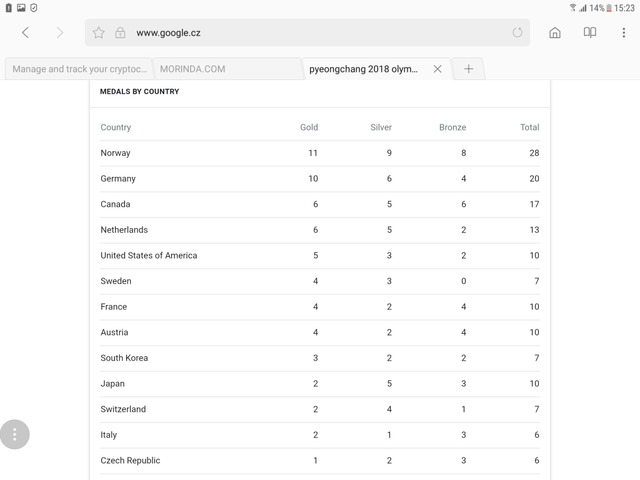Close the pyeongchang 2018 tab
Viewport: 640px width, 480px height.
[x=438, y=69]
